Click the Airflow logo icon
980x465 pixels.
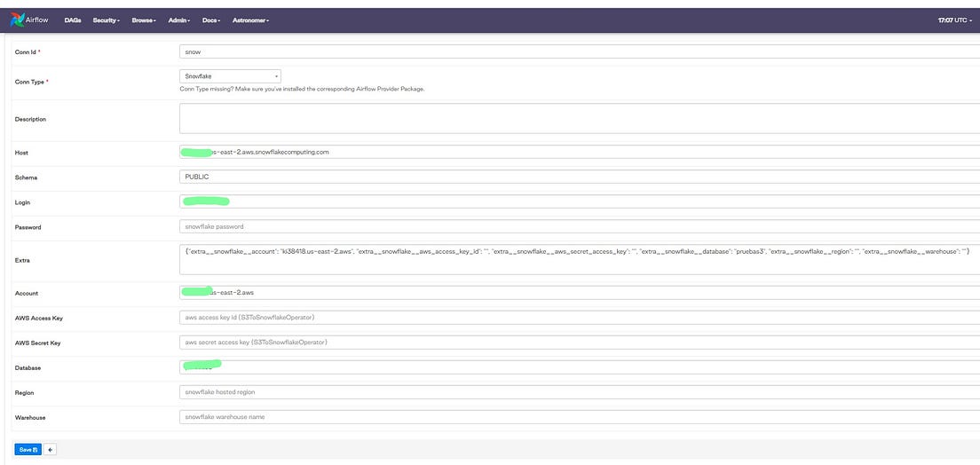[x=18, y=20]
